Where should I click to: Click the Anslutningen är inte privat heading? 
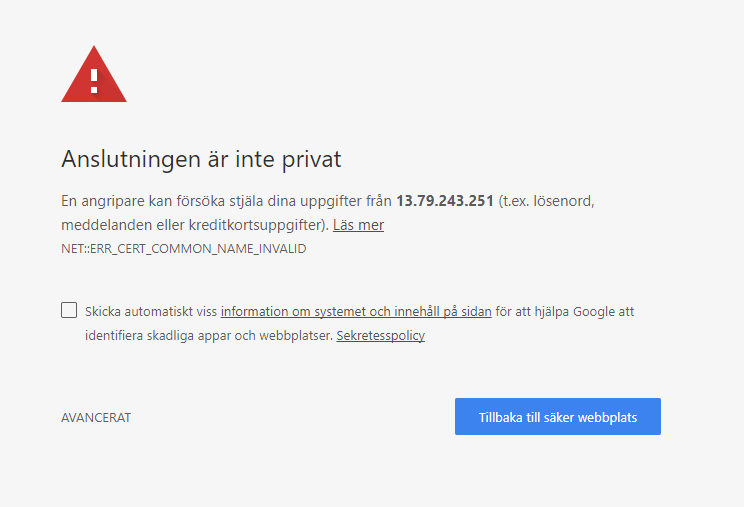pyautogui.click(x=201, y=159)
